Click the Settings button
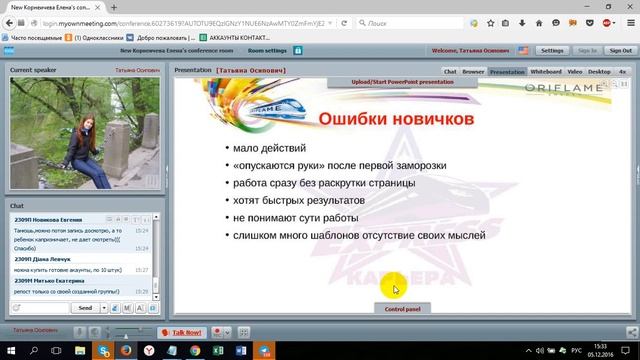The image size is (640, 360). pos(552,51)
